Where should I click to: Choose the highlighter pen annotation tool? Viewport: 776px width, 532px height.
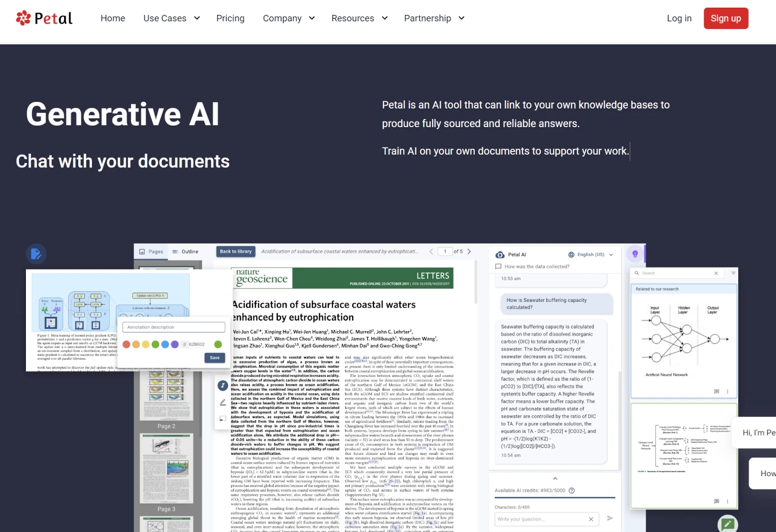pos(222,402)
